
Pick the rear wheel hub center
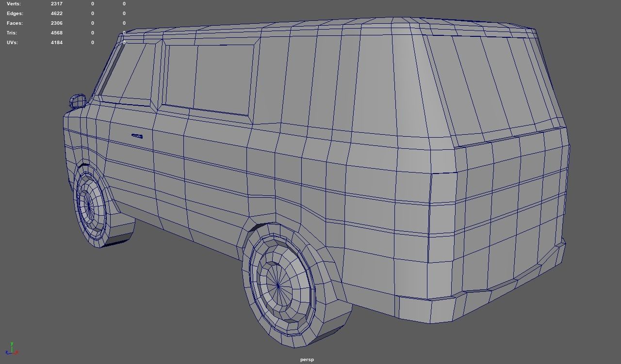[x=278, y=286]
